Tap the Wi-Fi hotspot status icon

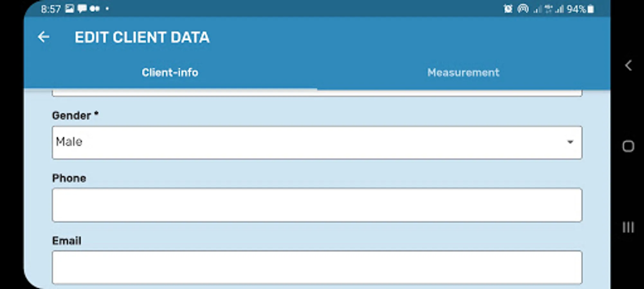[x=523, y=9]
